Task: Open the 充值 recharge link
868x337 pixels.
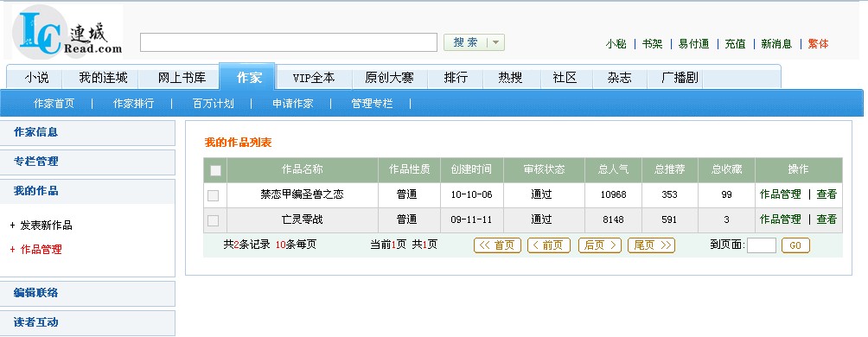Action: point(735,44)
